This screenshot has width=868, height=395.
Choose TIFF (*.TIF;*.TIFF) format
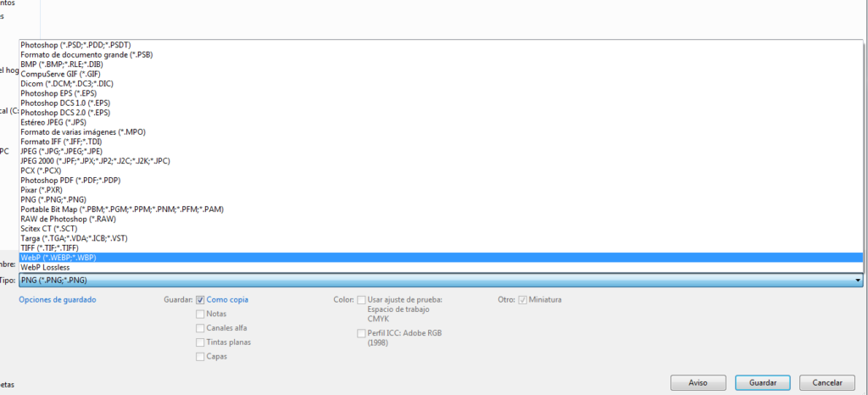441,248
